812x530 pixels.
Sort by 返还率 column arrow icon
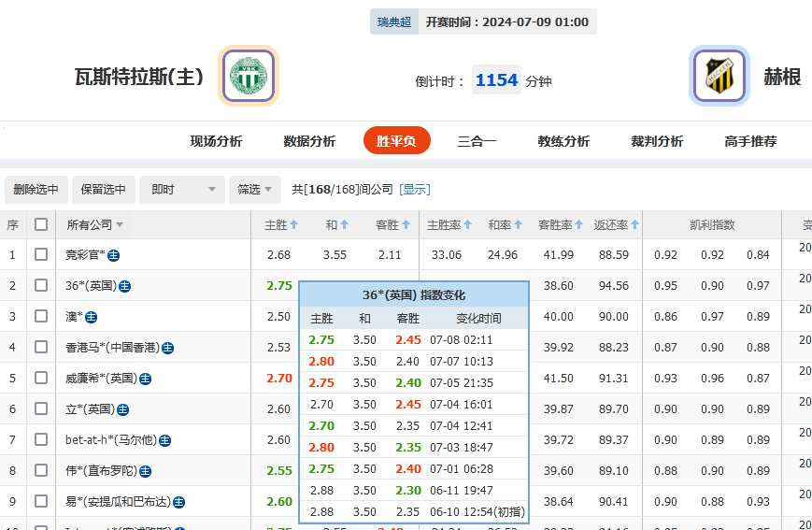pos(636,225)
